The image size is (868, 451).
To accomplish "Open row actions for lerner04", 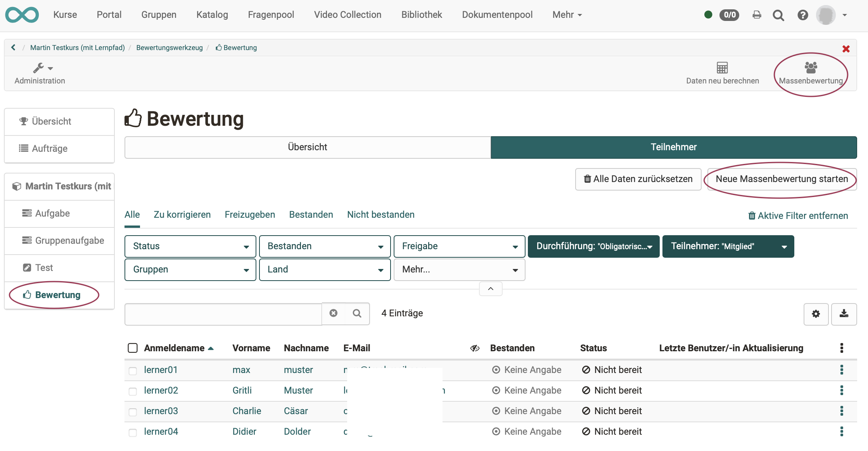I will (x=842, y=431).
